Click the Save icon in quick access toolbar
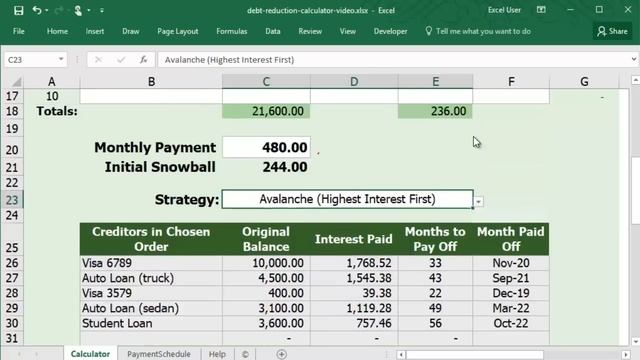 18,10
